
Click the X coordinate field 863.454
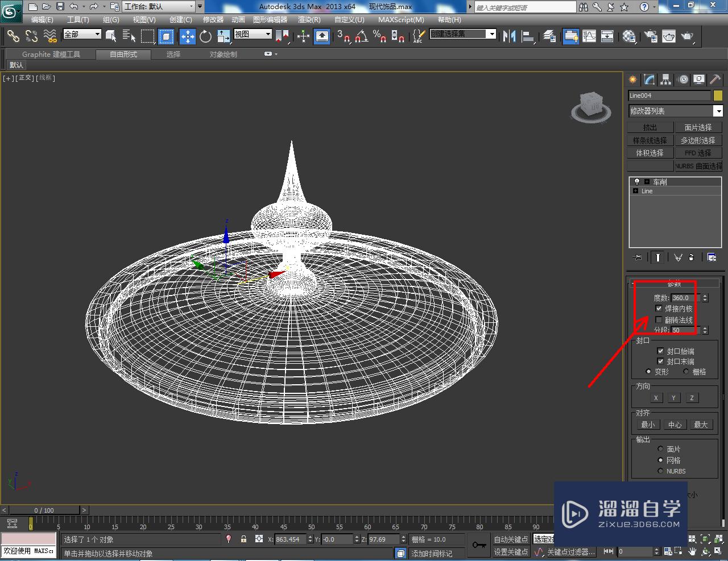click(290, 539)
